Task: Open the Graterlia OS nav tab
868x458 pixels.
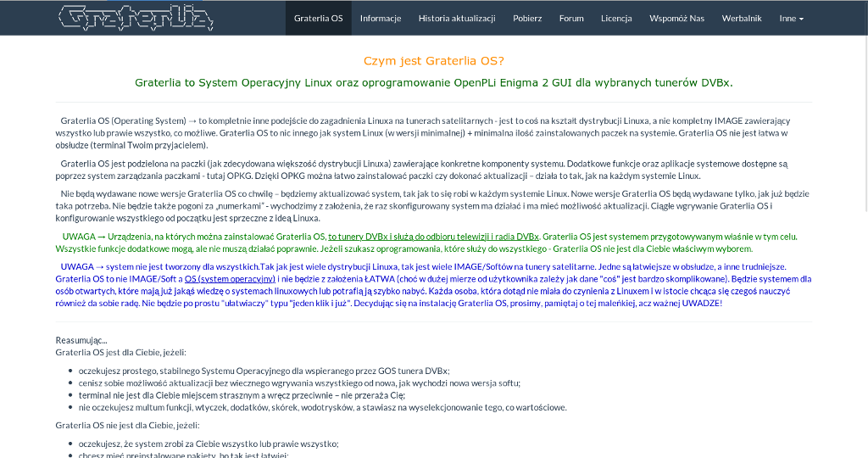Action: pos(319,19)
